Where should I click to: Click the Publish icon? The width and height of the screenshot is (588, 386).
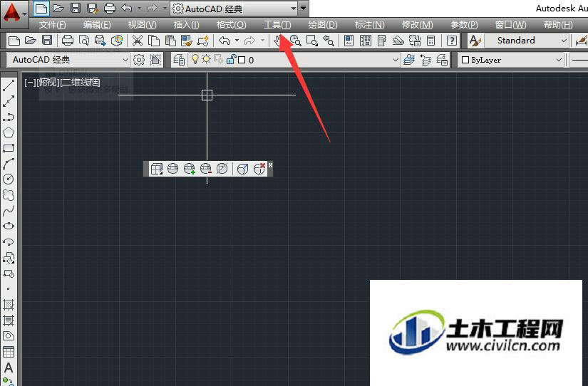click(x=100, y=41)
